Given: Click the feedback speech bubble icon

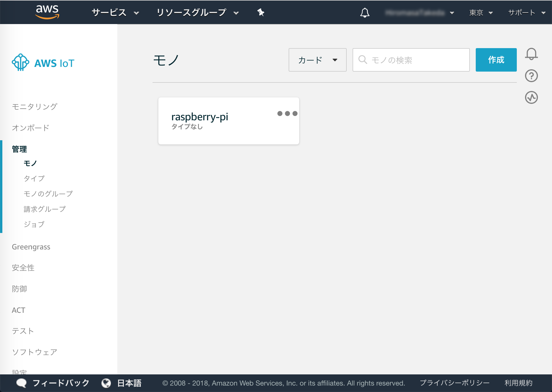Looking at the screenshot, I should [x=21, y=383].
